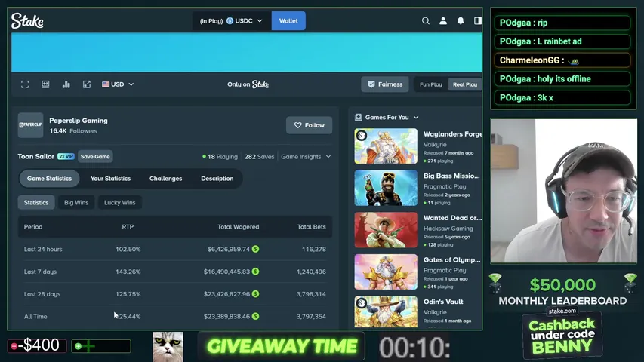Viewport: 644px width, 362px height.
Task: Open Waylanders Forge game title
Action: (x=452, y=134)
